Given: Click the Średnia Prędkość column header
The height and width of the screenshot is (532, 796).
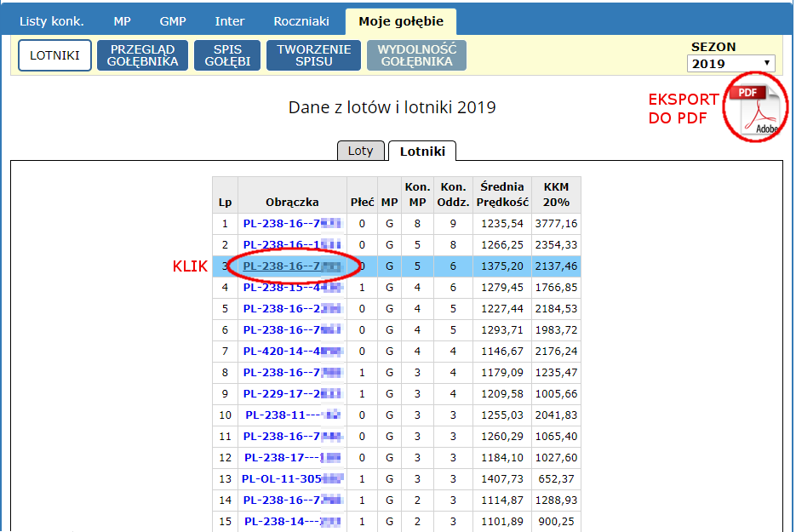Looking at the screenshot, I should tap(501, 194).
